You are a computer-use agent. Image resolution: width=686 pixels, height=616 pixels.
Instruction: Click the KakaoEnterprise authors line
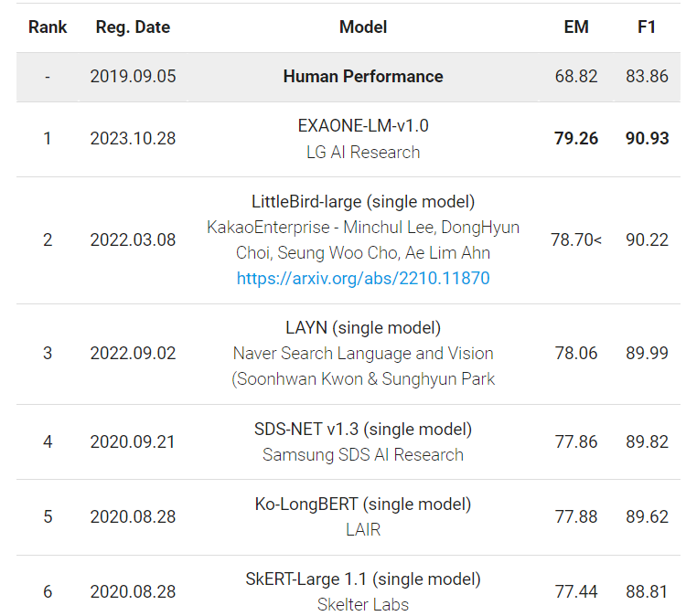363,228
